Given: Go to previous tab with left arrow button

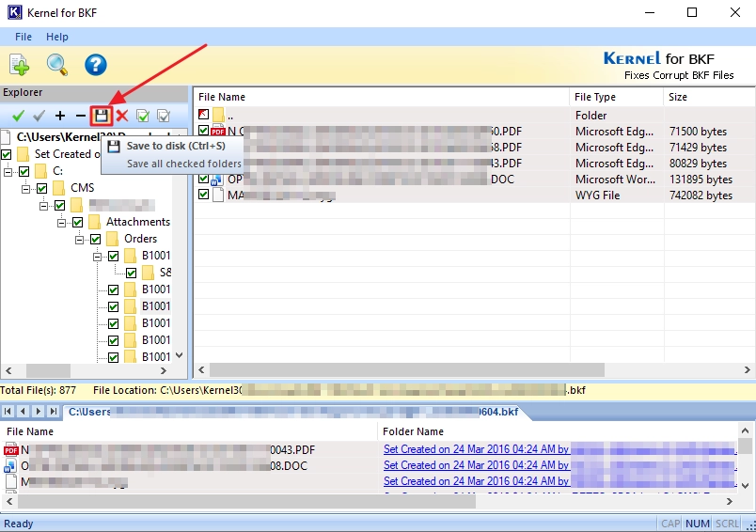Looking at the screenshot, I should pos(24,412).
